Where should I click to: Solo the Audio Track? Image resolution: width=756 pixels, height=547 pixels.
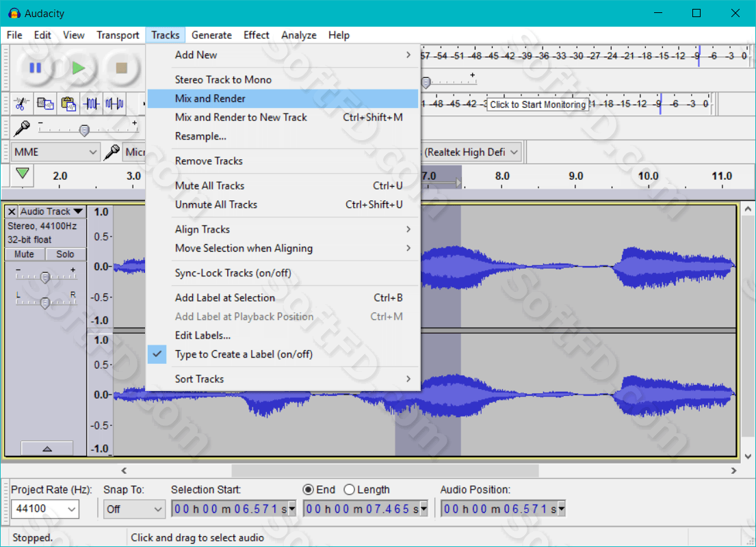pyautogui.click(x=66, y=254)
